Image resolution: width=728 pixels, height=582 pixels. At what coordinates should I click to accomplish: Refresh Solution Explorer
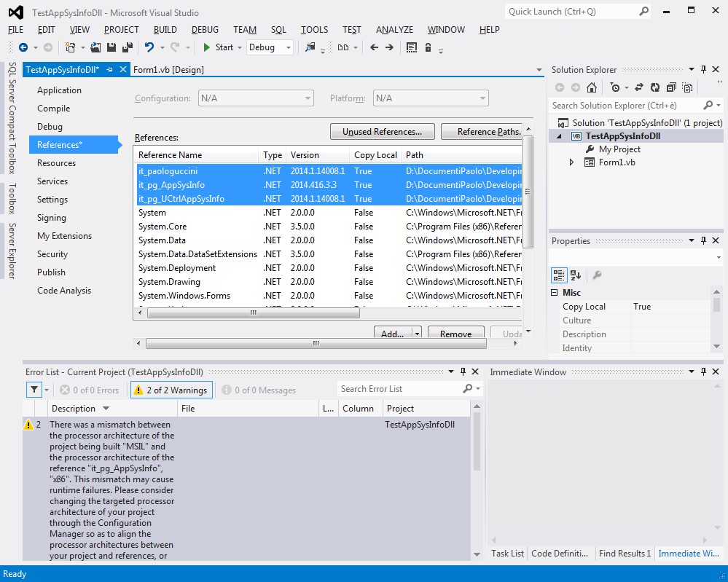click(x=655, y=87)
